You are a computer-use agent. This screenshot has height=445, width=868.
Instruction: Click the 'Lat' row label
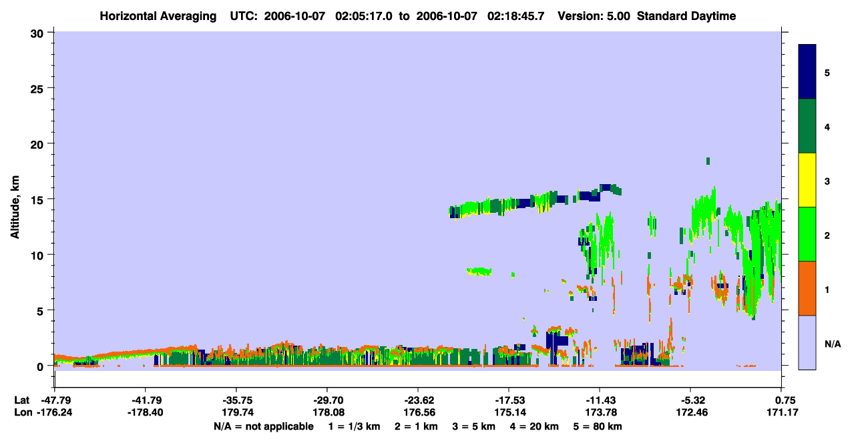pos(21,401)
